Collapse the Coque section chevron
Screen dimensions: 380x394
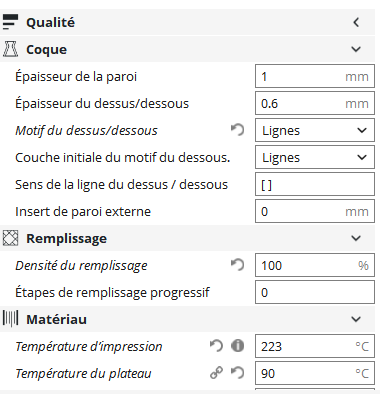click(356, 49)
